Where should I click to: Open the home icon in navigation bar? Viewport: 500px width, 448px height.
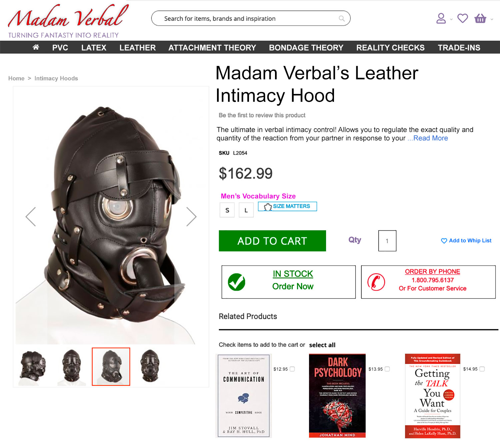[x=36, y=47]
